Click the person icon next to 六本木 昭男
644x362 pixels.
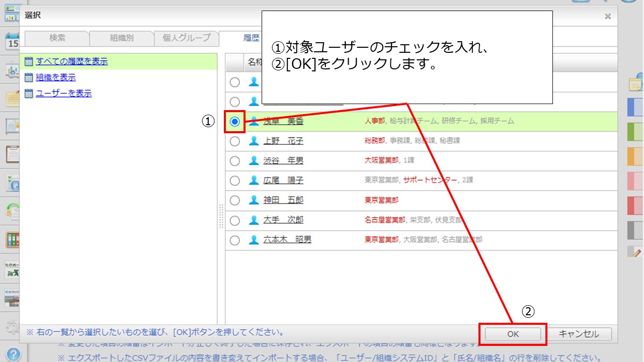click(x=254, y=240)
